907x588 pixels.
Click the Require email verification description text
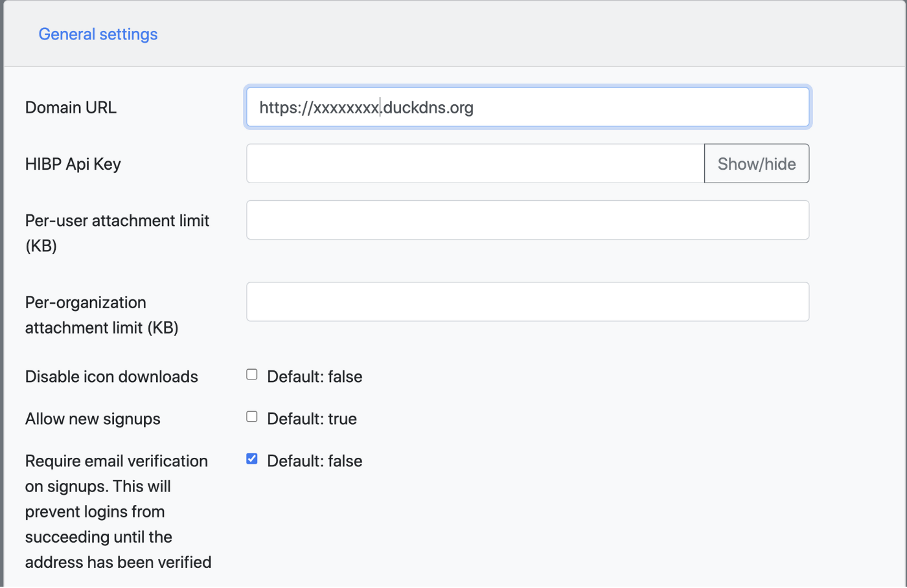point(118,512)
